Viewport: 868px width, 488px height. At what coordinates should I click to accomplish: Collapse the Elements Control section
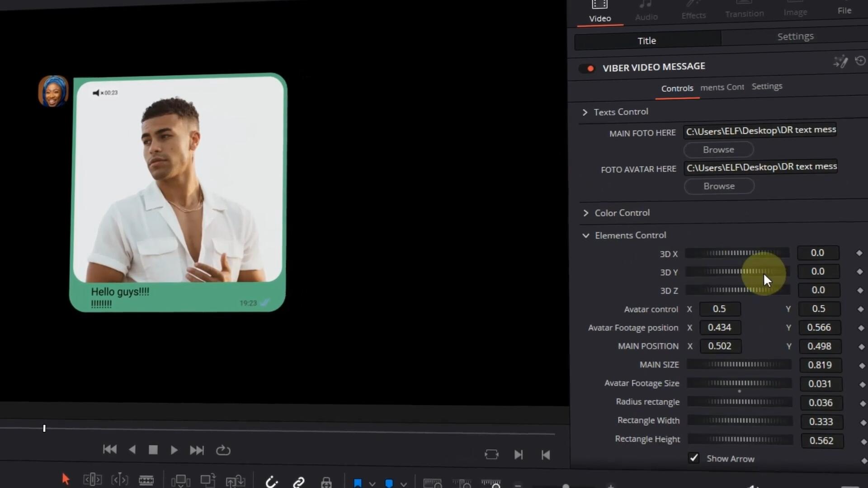[586, 235]
